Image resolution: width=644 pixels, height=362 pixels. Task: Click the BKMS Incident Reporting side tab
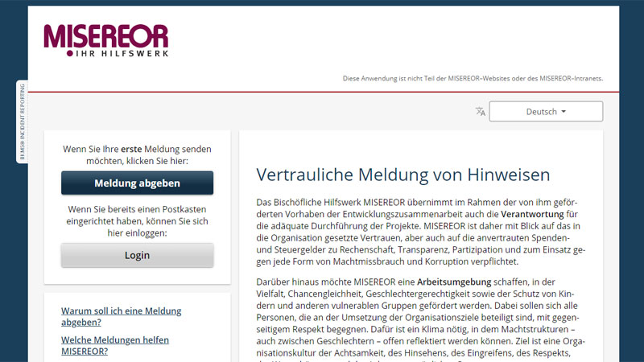[x=23, y=121]
